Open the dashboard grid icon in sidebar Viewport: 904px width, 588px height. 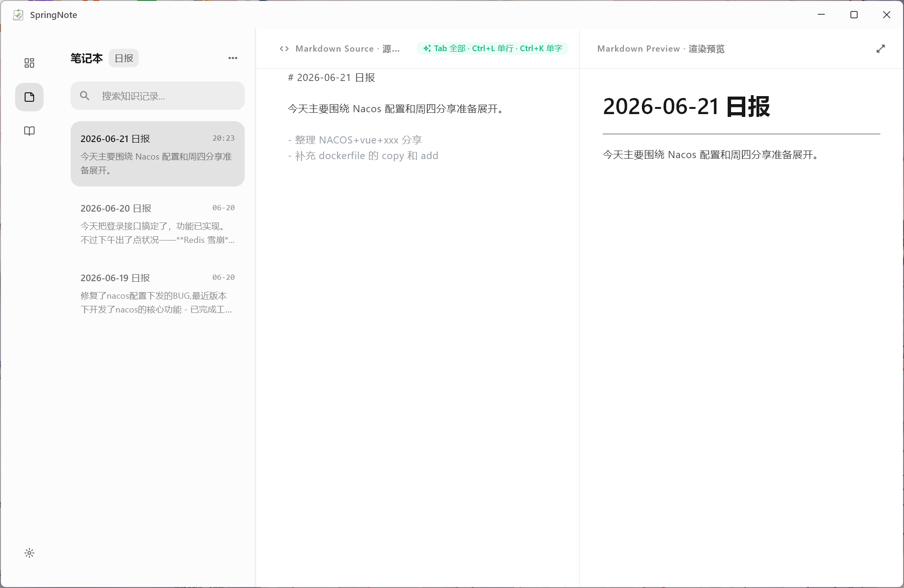click(29, 63)
